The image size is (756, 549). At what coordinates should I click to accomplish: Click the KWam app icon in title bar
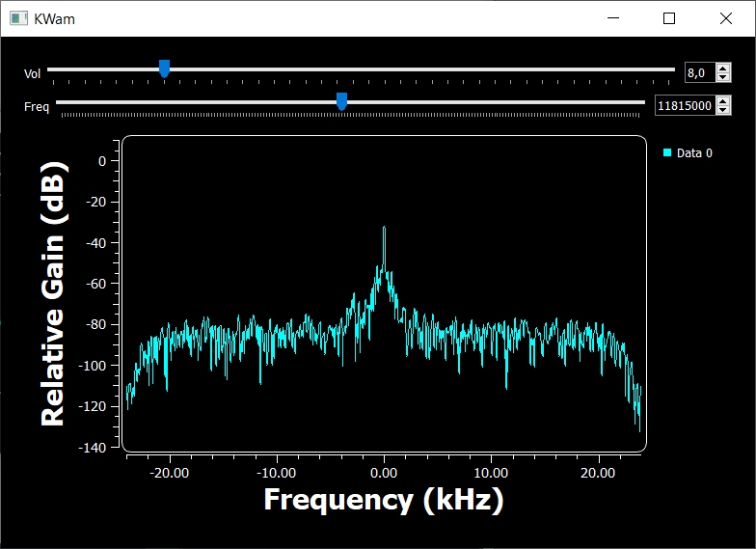click(x=17, y=18)
